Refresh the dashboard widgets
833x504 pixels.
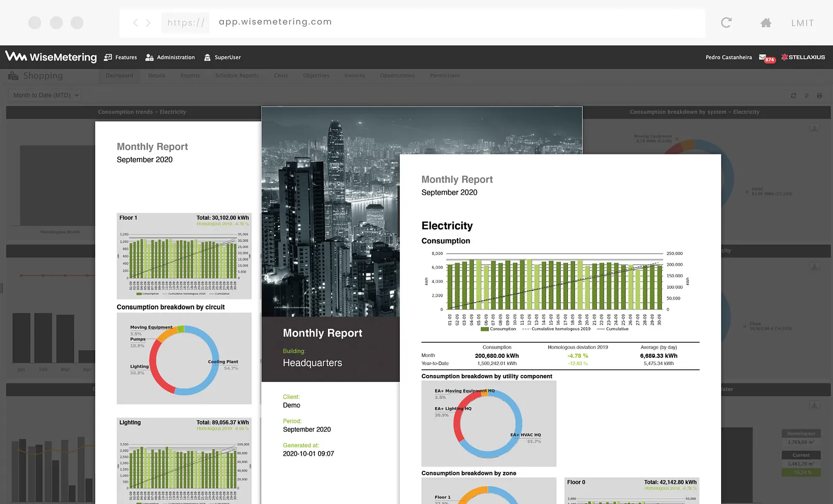(x=793, y=96)
